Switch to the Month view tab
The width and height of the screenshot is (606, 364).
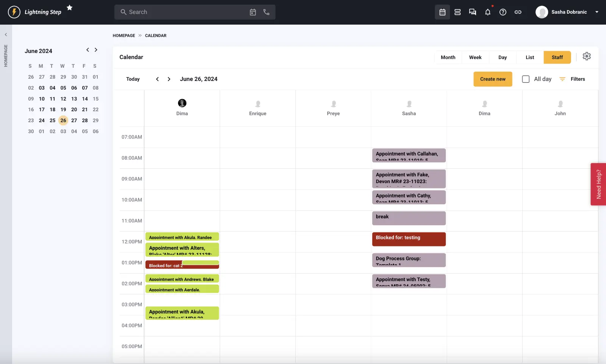tap(448, 57)
